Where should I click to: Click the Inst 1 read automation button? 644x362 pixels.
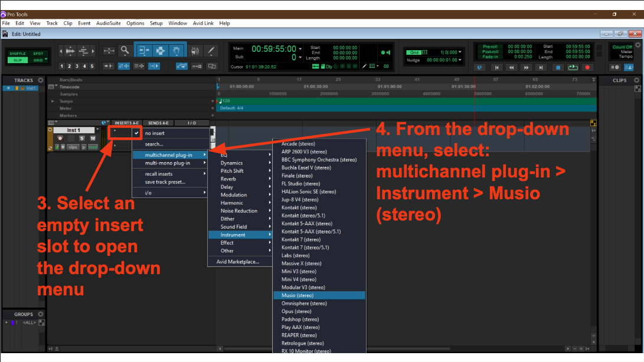click(93, 147)
